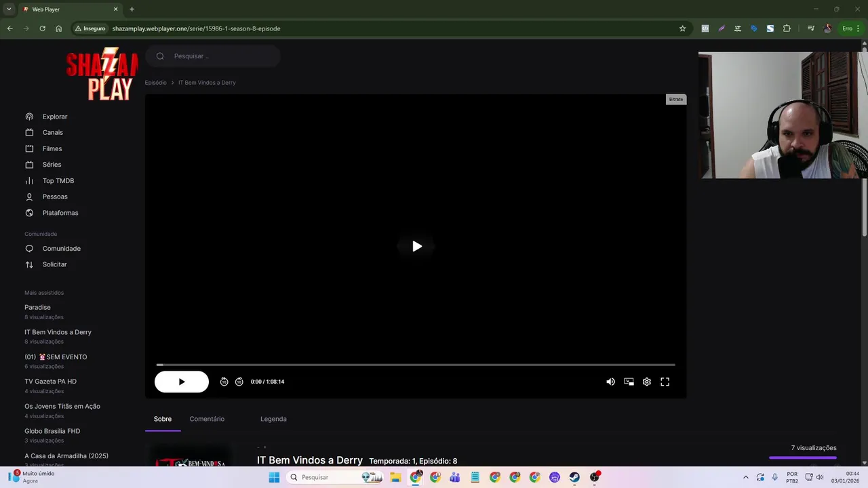Image resolution: width=868 pixels, height=488 pixels.
Task: Close the Web Player tab
Action: pos(115,9)
